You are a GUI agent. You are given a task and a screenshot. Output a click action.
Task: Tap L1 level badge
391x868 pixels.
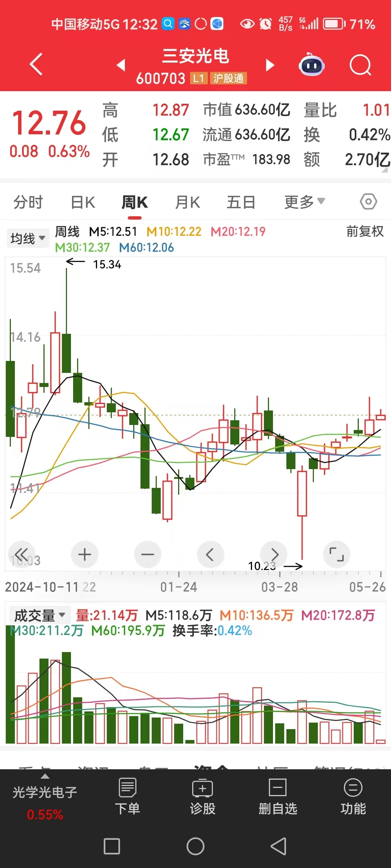coord(198,78)
